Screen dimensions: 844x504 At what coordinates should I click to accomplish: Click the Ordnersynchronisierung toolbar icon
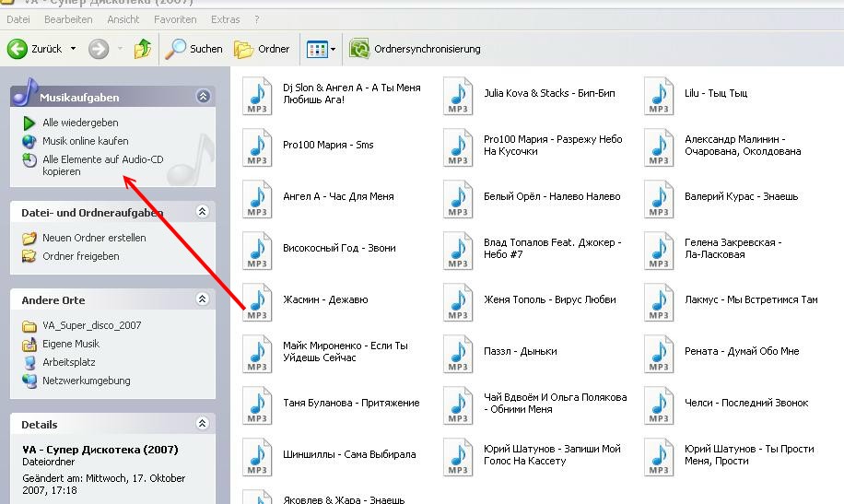click(x=359, y=49)
